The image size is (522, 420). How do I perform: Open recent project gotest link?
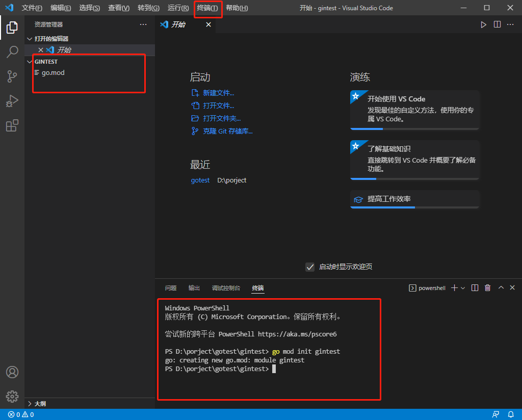(x=200, y=180)
